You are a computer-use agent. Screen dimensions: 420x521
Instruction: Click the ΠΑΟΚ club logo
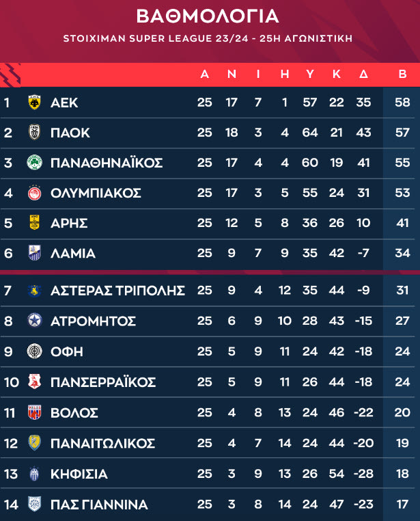click(33, 133)
